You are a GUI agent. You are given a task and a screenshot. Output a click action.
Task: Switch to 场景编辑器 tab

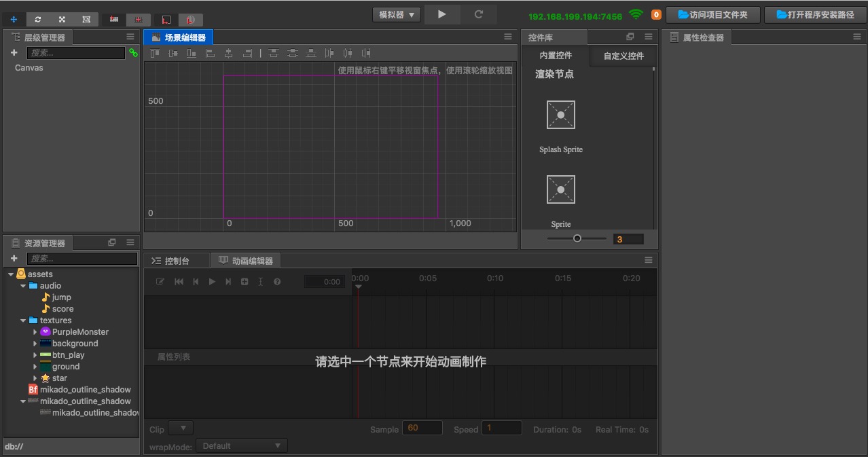coord(179,37)
